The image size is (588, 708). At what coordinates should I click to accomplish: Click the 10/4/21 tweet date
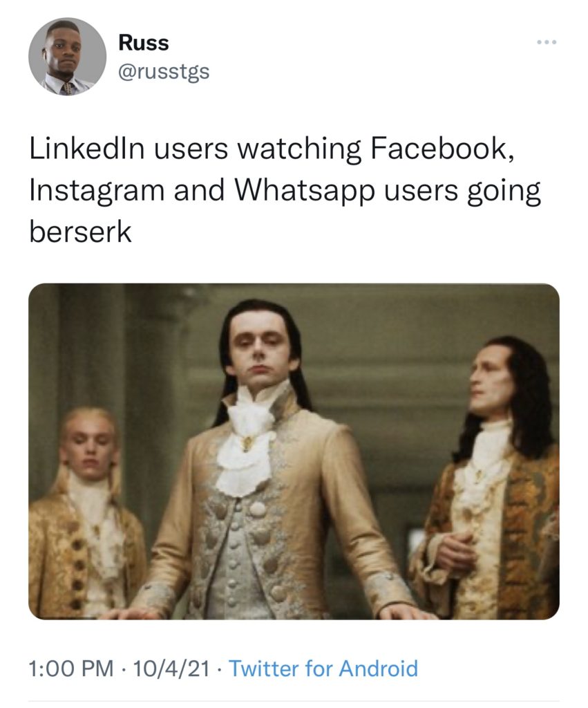coord(171,669)
